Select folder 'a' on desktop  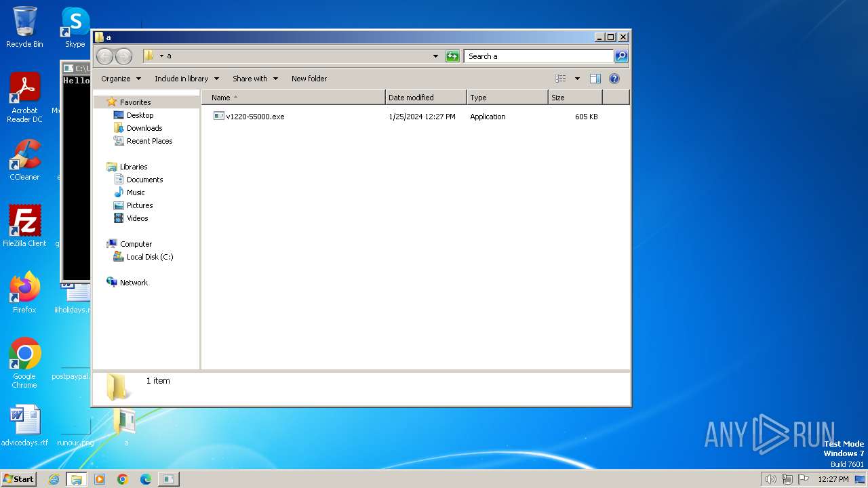click(126, 427)
